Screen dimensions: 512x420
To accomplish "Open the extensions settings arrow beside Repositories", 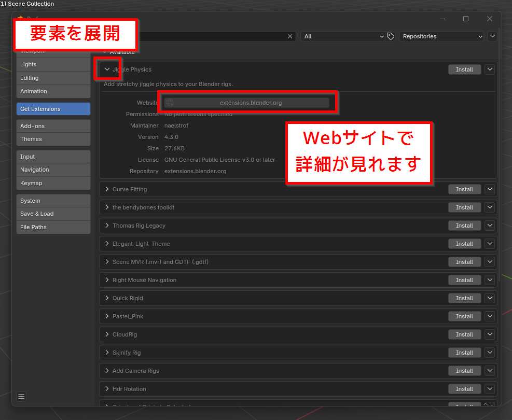I will (x=492, y=36).
